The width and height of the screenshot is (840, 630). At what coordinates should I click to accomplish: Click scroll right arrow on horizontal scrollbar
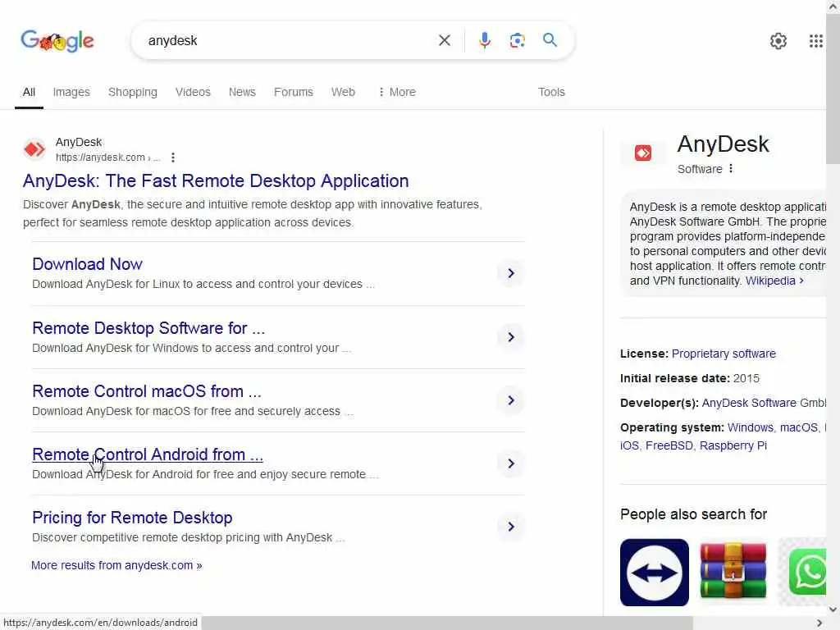819,623
